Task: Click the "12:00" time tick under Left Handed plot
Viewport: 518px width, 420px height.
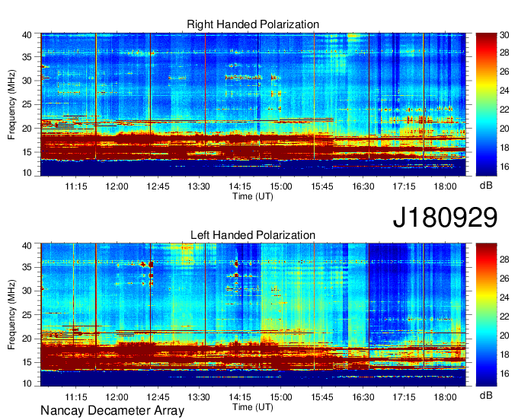Action: tap(117, 396)
